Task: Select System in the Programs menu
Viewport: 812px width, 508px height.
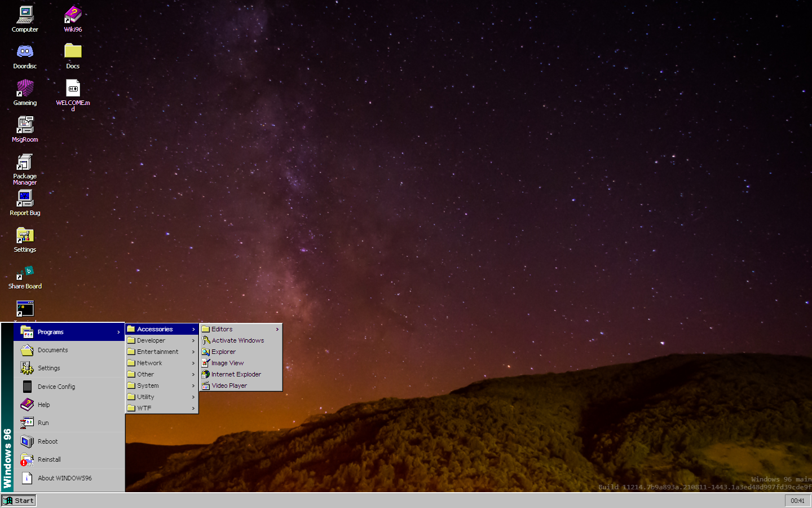Action: coord(162,386)
